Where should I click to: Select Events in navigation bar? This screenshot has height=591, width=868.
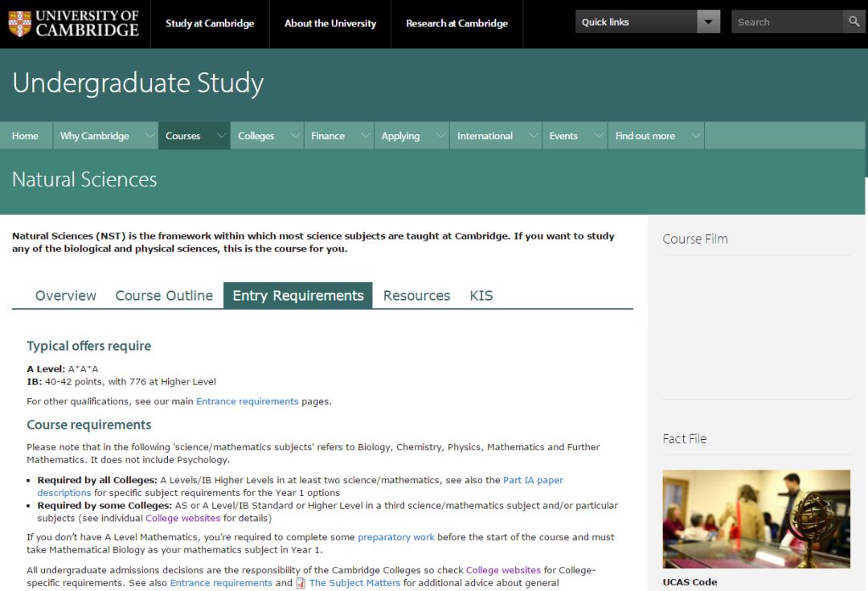563,136
